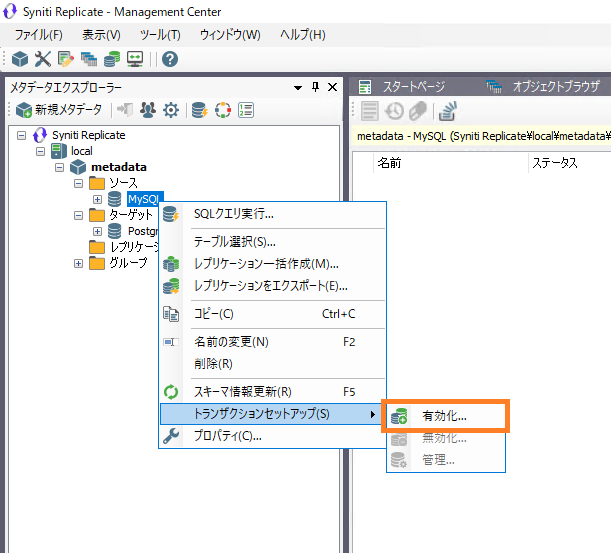Collapse the metadata tree node
611x553 pixels.
pos(60,168)
